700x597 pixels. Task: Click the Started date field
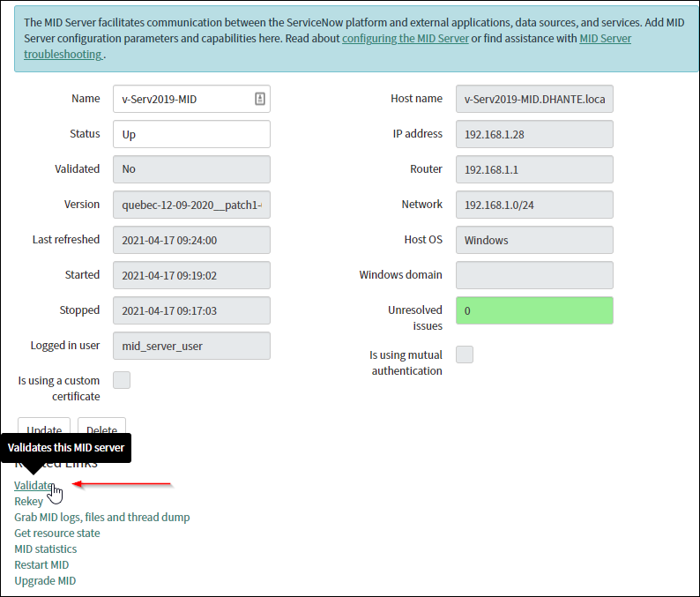tap(191, 275)
